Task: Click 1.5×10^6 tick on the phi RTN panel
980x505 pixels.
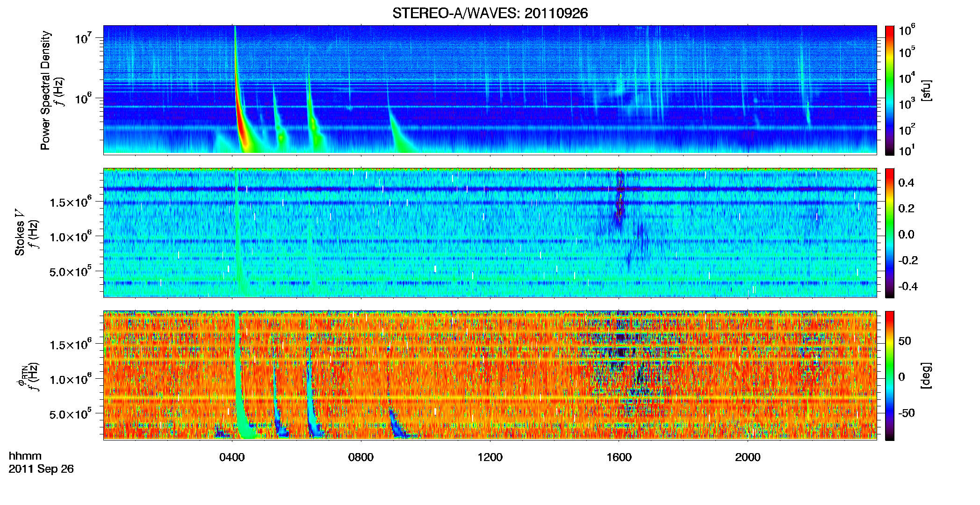Action: [71, 345]
